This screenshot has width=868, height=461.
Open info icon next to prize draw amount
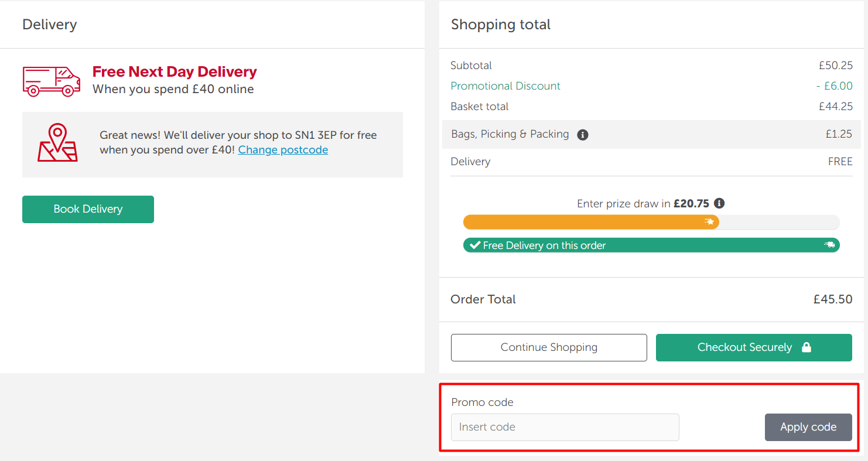(x=719, y=203)
